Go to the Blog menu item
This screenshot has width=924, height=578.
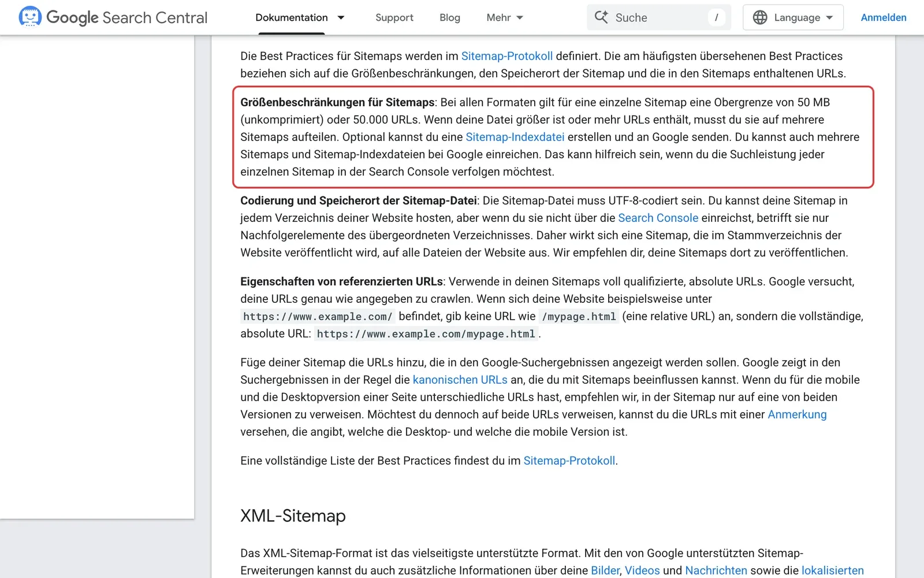coord(450,17)
